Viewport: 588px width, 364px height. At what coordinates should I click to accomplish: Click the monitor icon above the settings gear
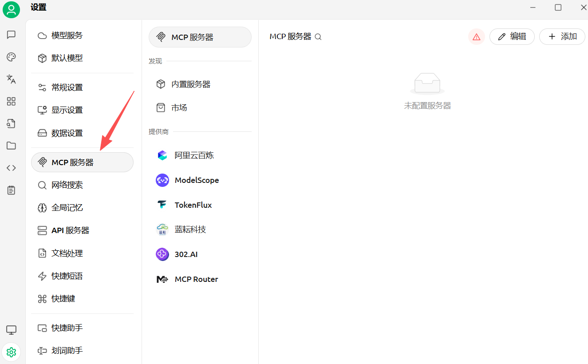11,330
